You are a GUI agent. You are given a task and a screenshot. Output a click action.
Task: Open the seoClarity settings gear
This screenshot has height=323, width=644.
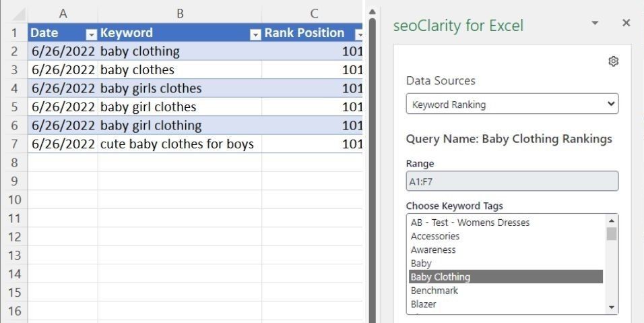click(x=613, y=61)
